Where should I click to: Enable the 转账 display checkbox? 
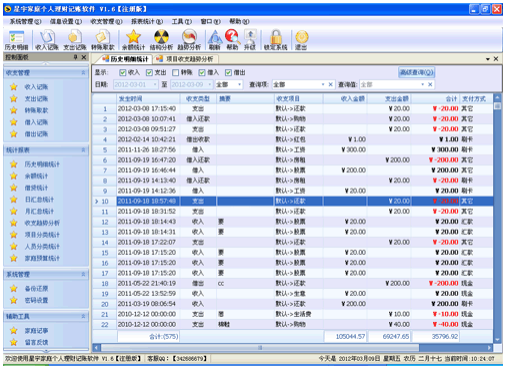pos(176,72)
